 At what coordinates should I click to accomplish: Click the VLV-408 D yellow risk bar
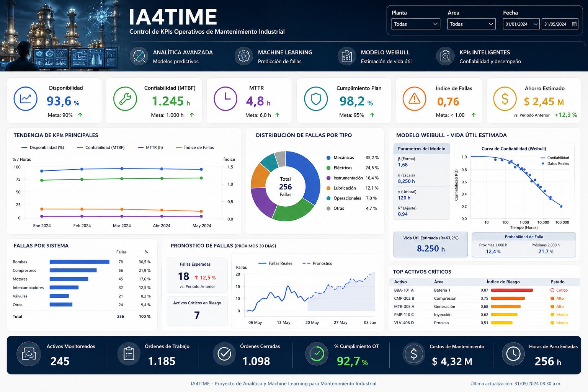(501, 323)
